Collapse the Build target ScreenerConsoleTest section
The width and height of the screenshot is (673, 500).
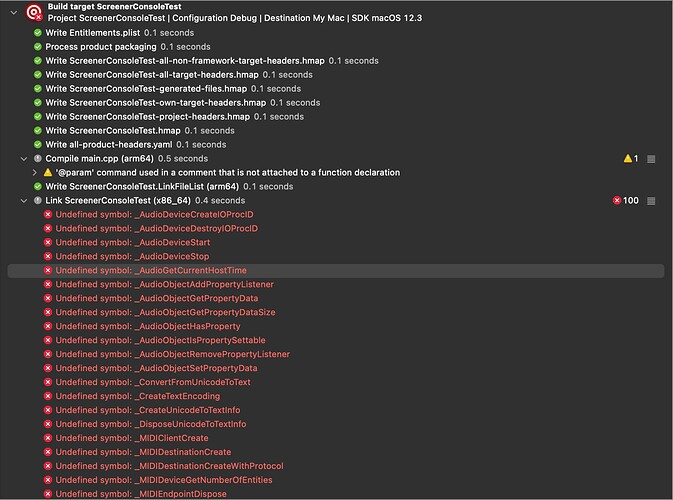point(14,12)
